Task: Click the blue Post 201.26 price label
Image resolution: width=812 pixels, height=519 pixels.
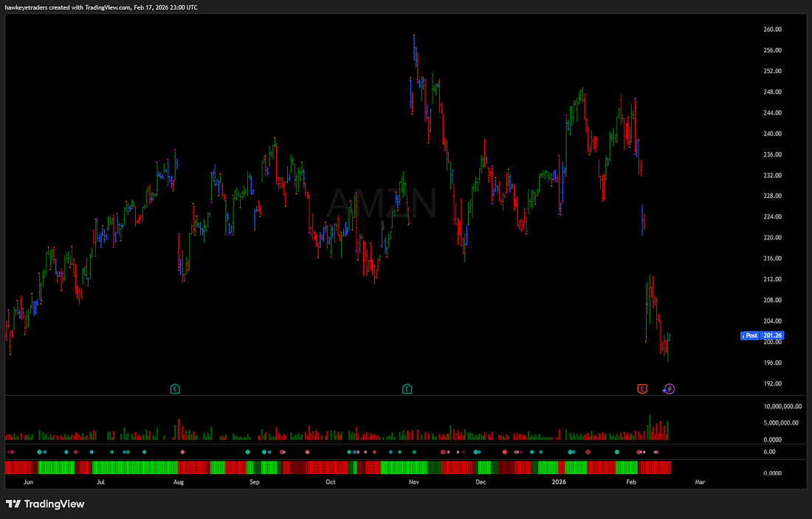Action: pos(762,335)
